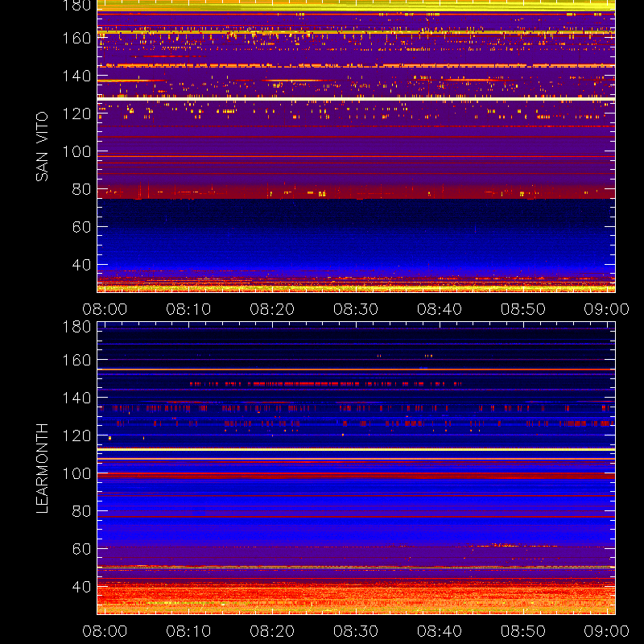
Task: Choose Learmonth frequency tick label 120
Action: [76, 436]
